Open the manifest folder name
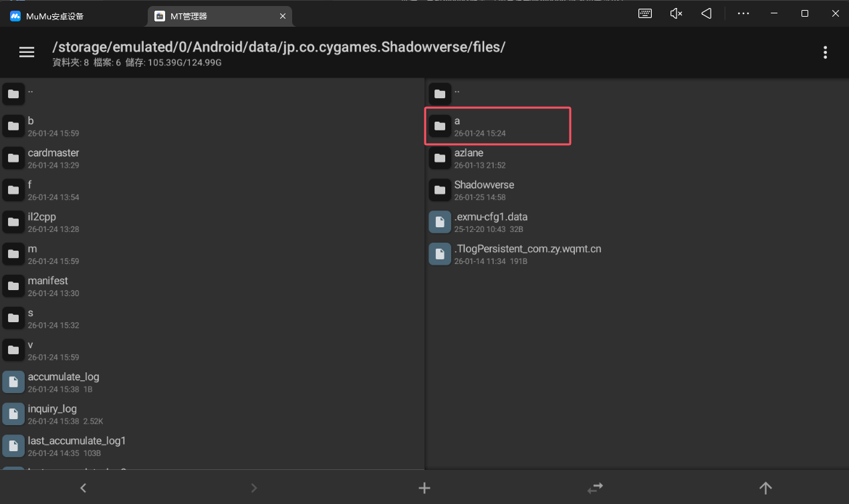Image resolution: width=849 pixels, height=504 pixels. (48, 281)
